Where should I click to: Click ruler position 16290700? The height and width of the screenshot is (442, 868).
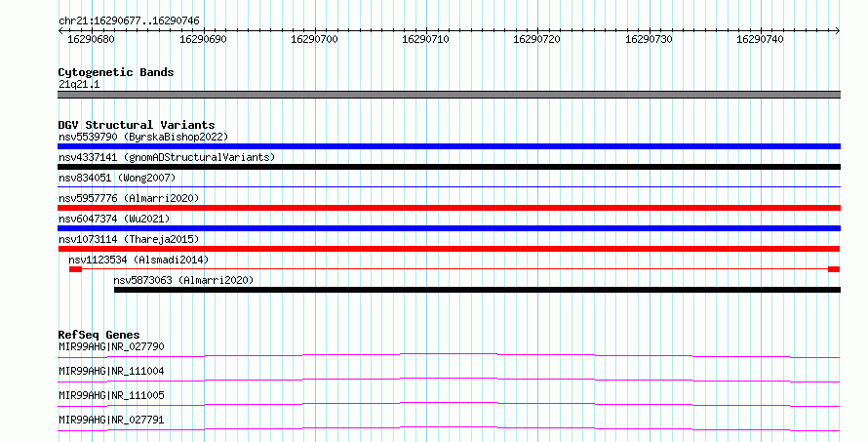[x=314, y=39]
